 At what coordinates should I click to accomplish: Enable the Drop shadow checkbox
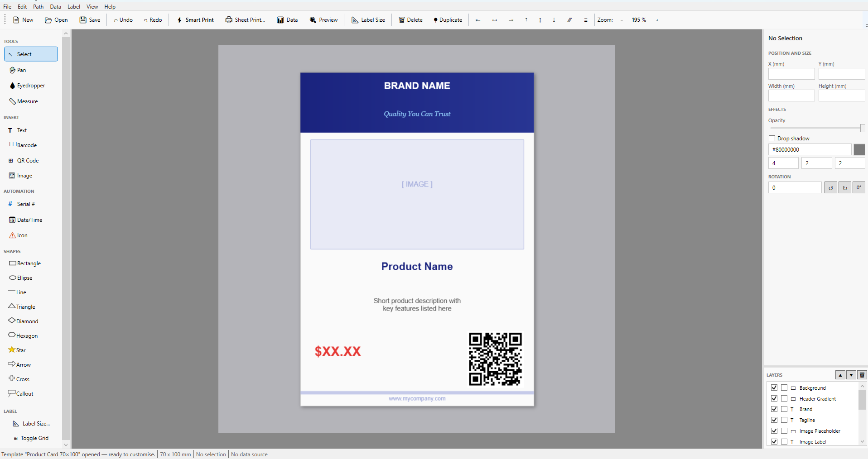coord(772,139)
